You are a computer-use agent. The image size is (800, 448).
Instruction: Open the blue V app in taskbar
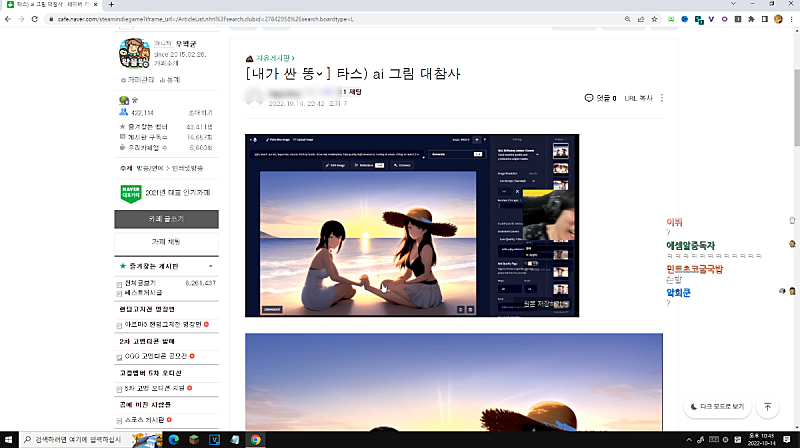click(x=214, y=439)
